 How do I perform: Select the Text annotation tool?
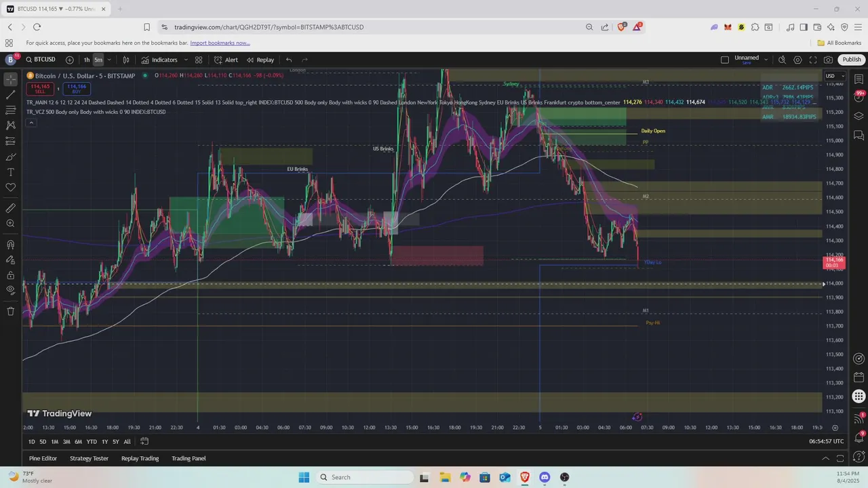click(10, 172)
